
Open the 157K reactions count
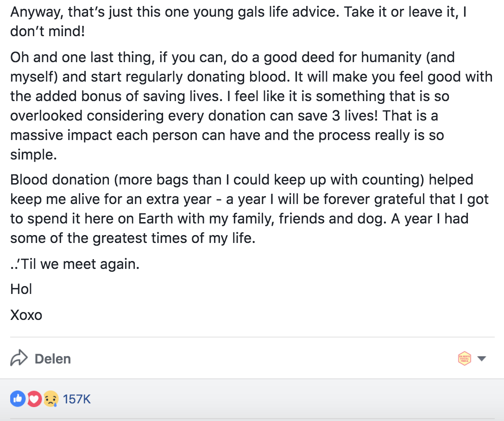77,399
